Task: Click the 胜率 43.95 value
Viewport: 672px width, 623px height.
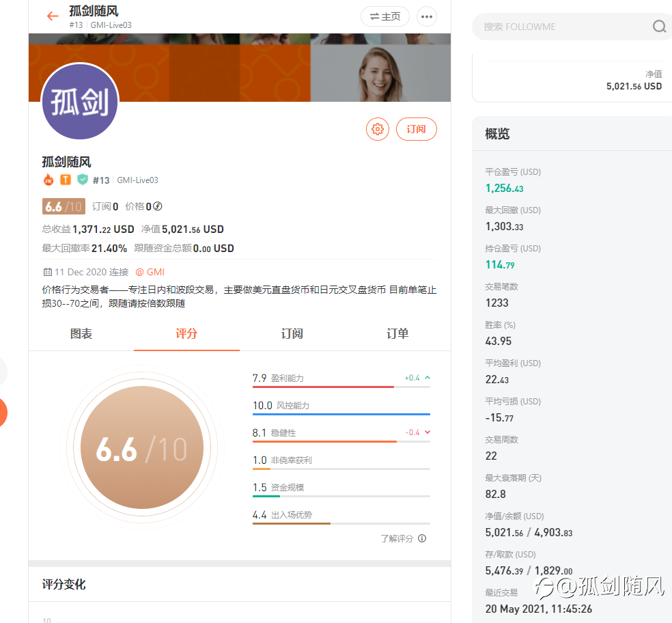Action: pos(499,341)
